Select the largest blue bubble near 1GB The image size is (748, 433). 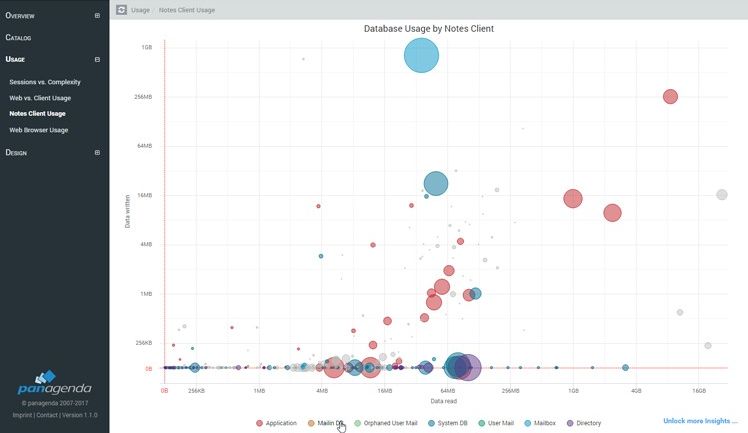(422, 55)
